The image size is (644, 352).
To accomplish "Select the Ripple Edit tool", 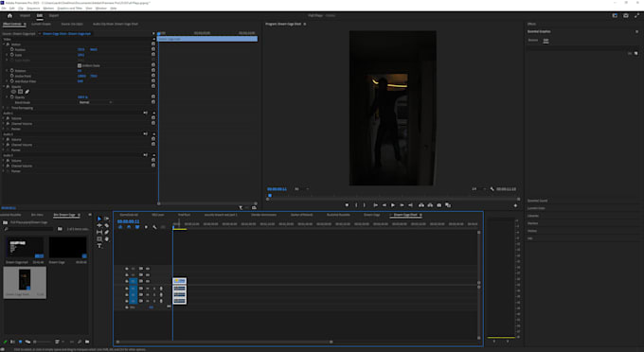I will pyautogui.click(x=99, y=225).
